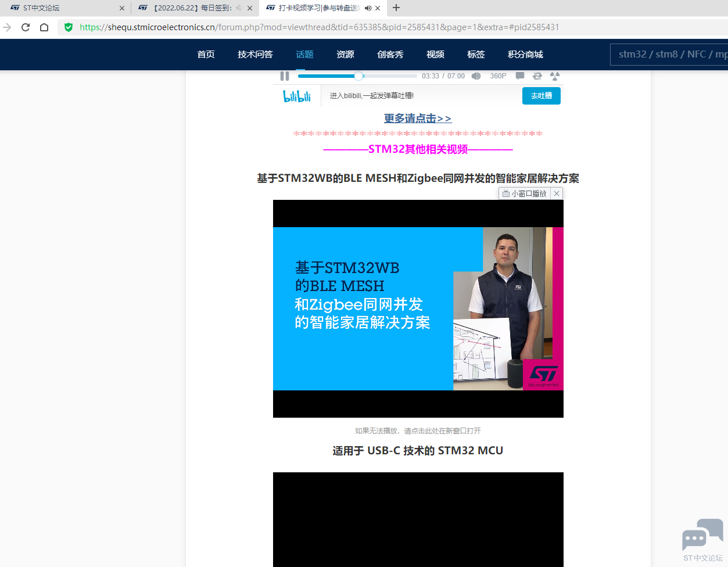Open 资源 navigation item
Viewport: 728px width, 567px height.
[x=346, y=54]
